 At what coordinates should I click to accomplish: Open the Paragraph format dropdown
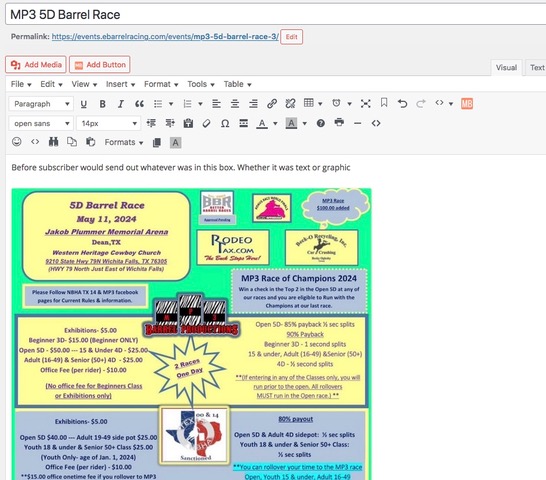click(41, 104)
